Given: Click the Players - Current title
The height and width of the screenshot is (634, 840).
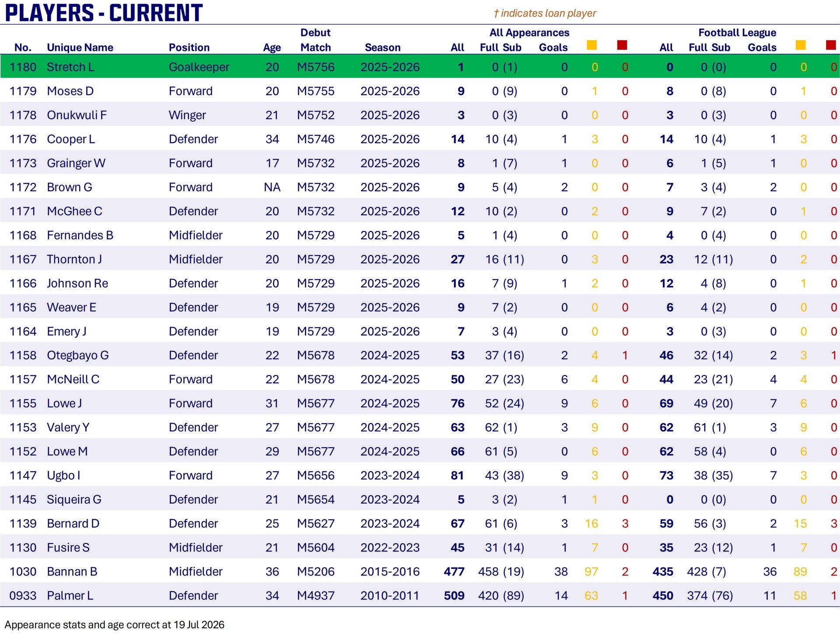Looking at the screenshot, I should [104, 13].
